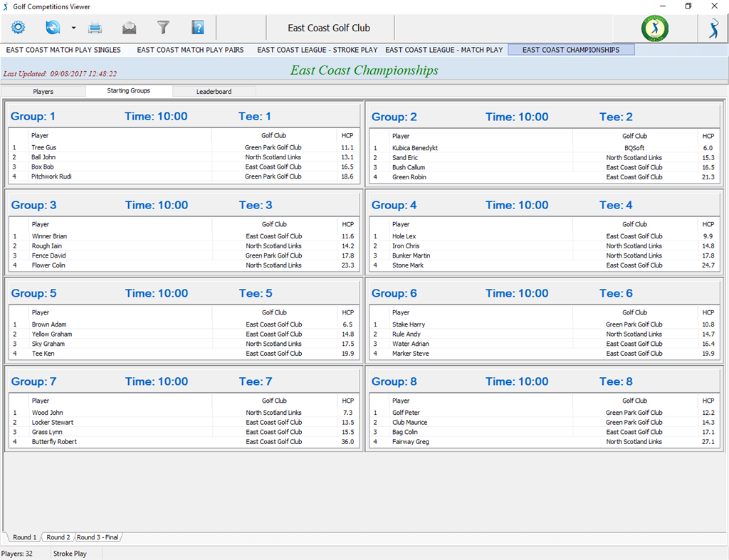The width and height of the screenshot is (729, 560).
Task: Select the Starting Groups tab
Action: [129, 90]
